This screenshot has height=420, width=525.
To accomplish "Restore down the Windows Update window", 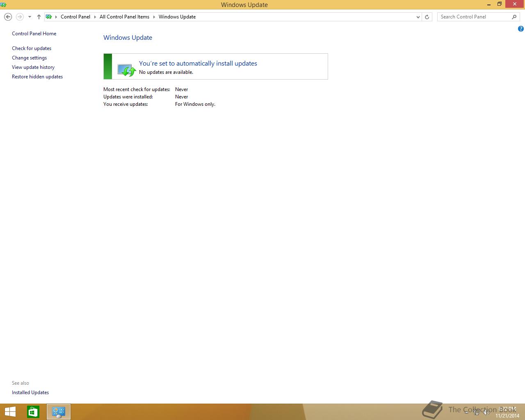I will tap(500, 5).
